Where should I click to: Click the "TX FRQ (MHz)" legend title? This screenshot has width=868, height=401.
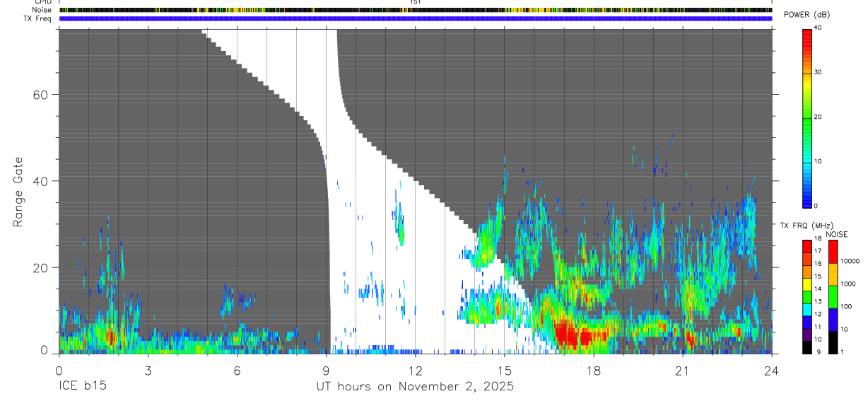point(805,226)
